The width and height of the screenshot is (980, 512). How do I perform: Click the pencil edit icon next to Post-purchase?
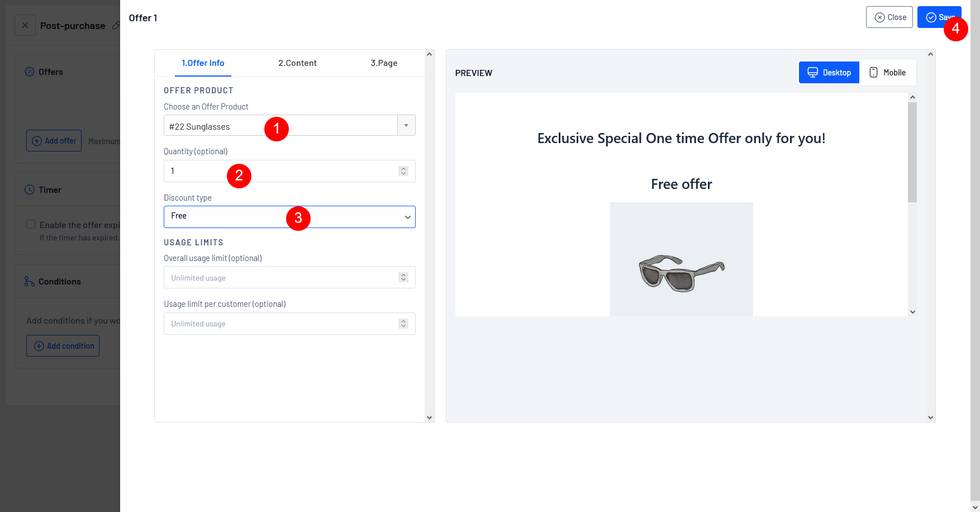click(116, 26)
